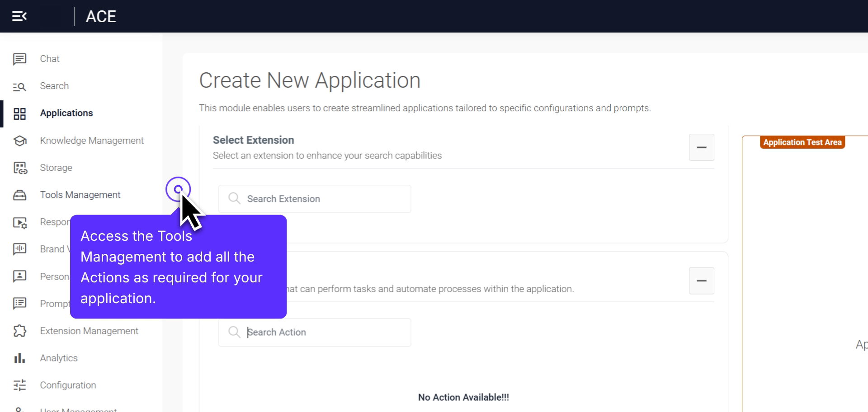Click the Responses icon in the sidebar
Screen dimensions: 868x412
click(19, 222)
